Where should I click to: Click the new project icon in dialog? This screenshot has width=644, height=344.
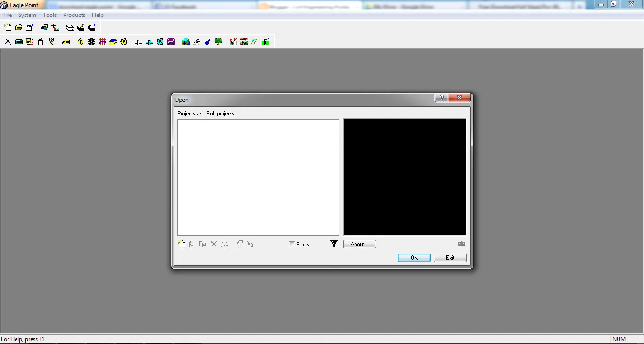182,244
